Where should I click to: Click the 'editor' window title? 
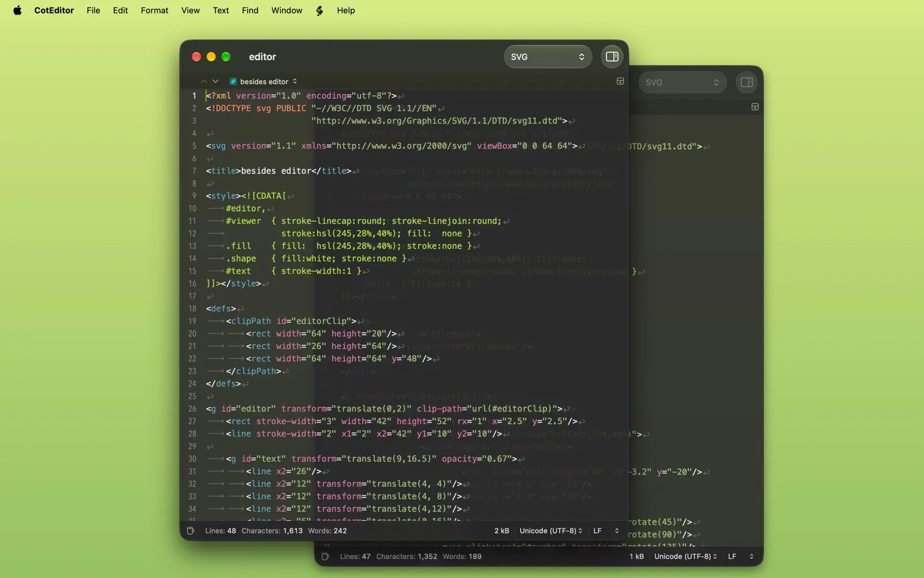[x=262, y=57]
